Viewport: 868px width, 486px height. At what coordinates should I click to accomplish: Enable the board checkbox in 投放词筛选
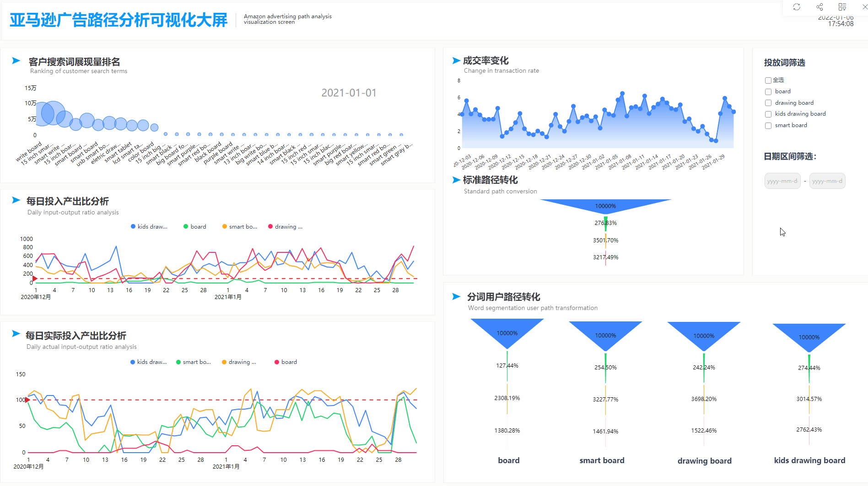coord(768,91)
